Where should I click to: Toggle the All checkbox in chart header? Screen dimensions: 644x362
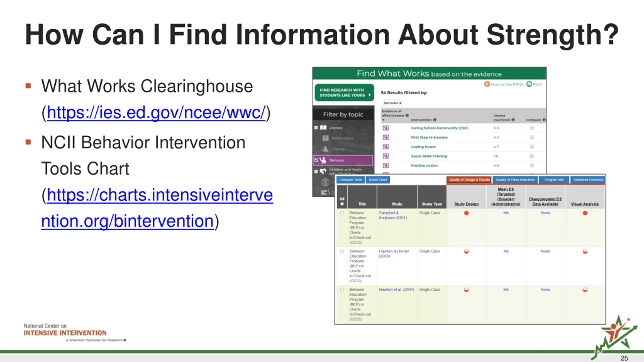click(x=342, y=204)
